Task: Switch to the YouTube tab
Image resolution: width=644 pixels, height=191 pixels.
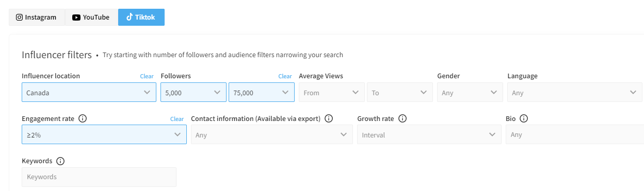Action: pos(91,17)
